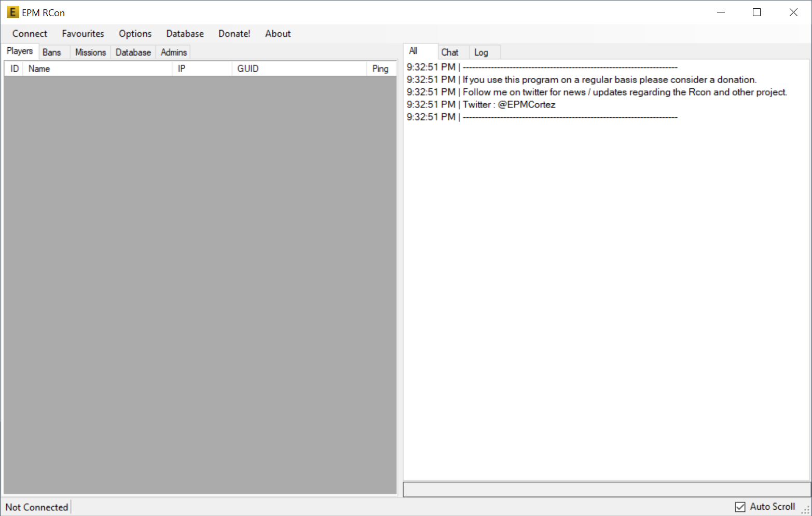Select the Players tab
812x516 pixels.
coord(20,51)
